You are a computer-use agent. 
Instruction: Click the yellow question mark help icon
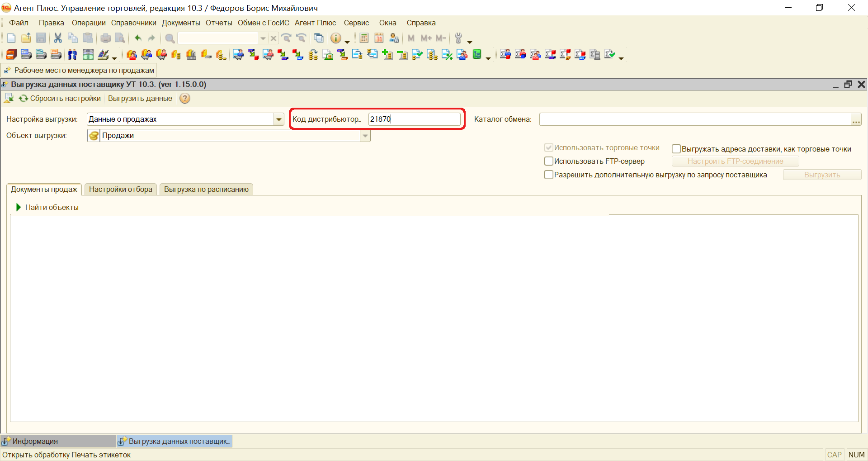tap(185, 99)
